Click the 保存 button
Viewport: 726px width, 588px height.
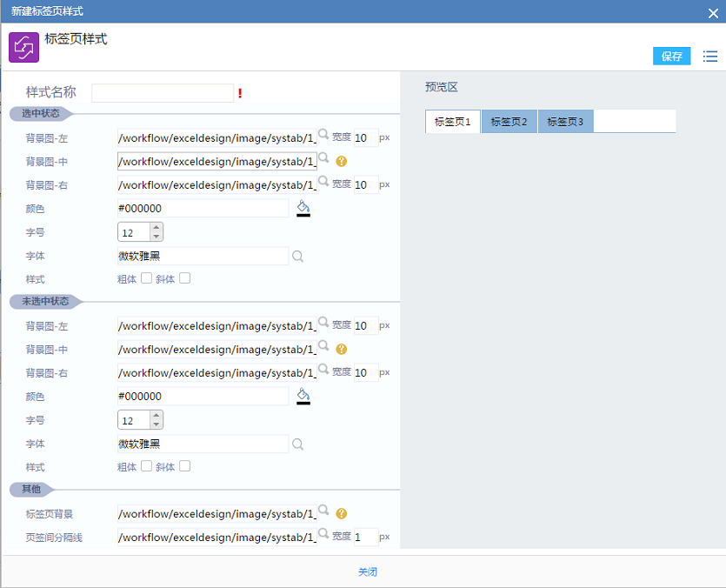672,56
